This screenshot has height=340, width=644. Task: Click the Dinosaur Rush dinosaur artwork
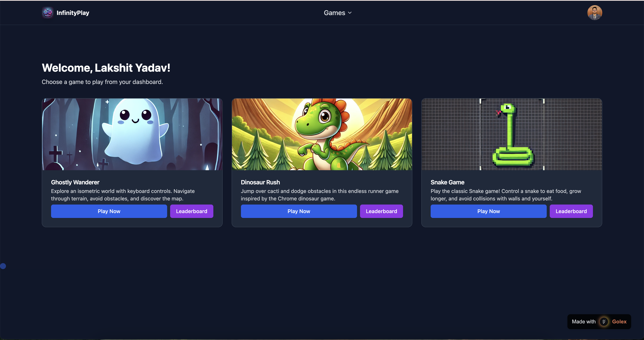point(322,134)
